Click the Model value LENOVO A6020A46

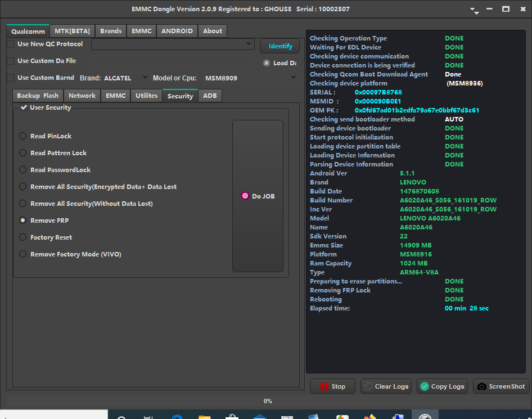pyautogui.click(x=430, y=218)
